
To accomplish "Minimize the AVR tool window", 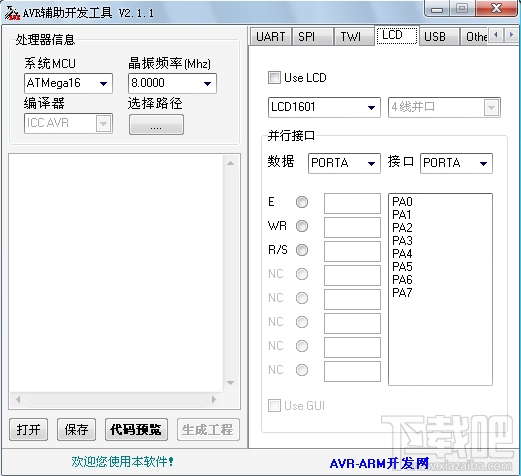I will click(x=437, y=9).
